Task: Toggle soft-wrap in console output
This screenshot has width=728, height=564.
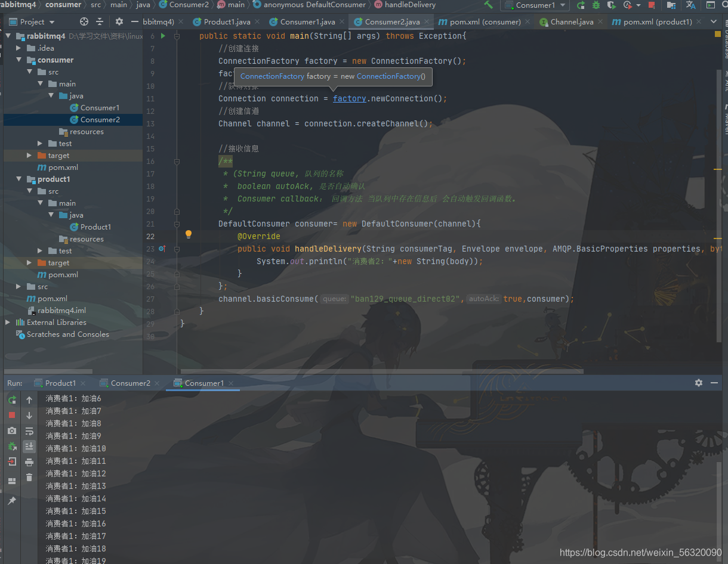Action: pyautogui.click(x=29, y=431)
